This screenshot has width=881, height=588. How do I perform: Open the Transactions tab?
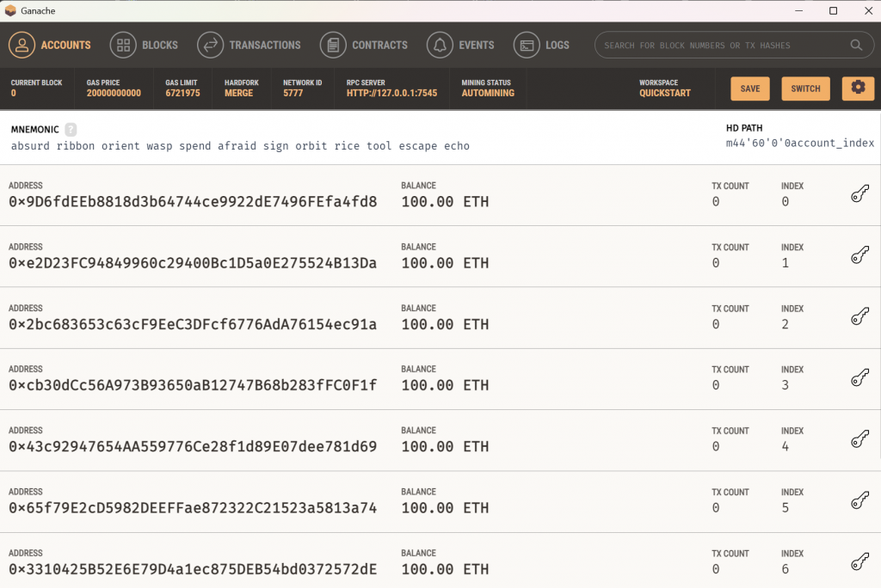point(249,45)
